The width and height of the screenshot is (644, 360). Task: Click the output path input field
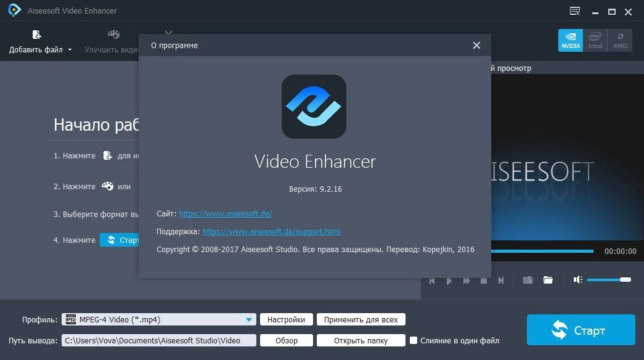pos(159,340)
